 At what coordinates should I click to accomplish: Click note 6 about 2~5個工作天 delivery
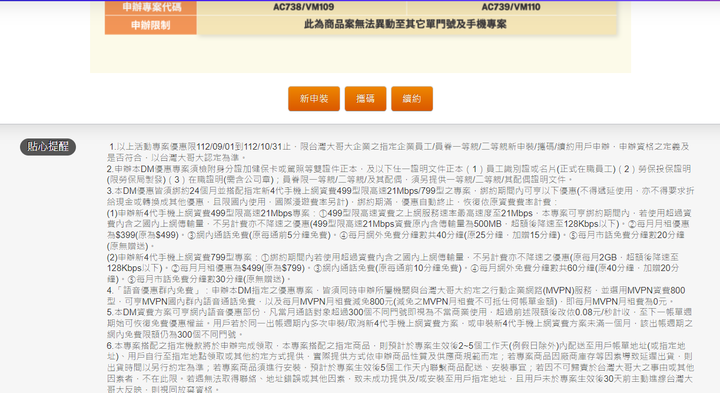400,367
